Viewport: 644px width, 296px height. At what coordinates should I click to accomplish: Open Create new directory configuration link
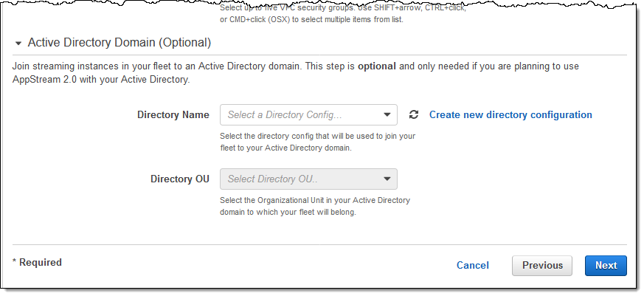click(x=510, y=115)
